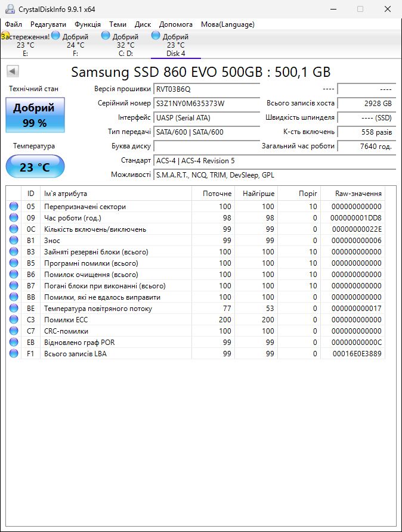Click the spindle speed value ---- (SSD)
Screen dimensions: 402x532
367,118
